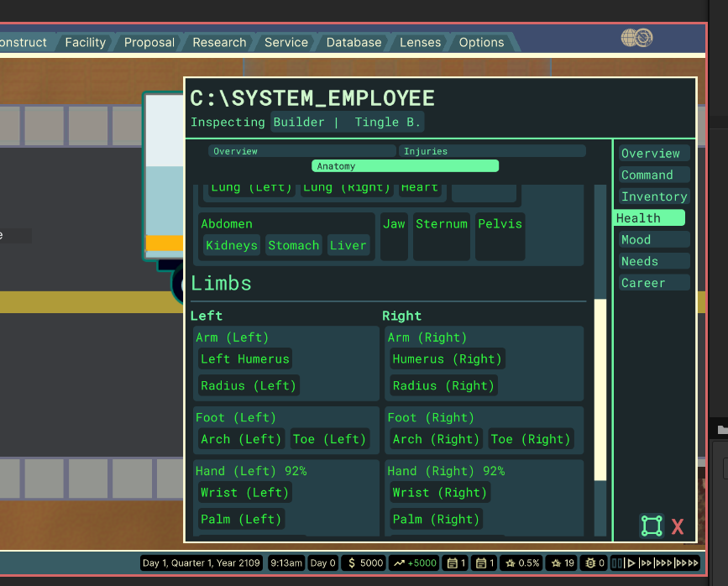Click the Hand (Right) 92% heading
This screenshot has width=728, height=586.
click(446, 471)
